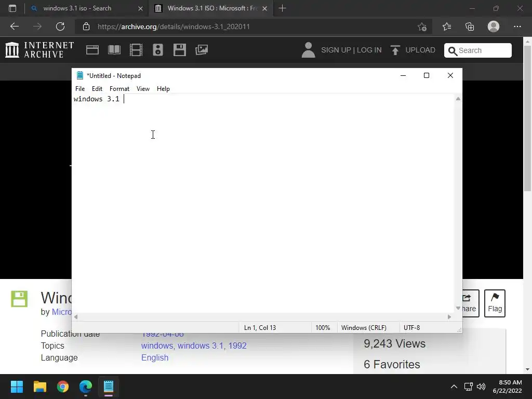The width and height of the screenshot is (532, 399).
Task: Close the Windows 3.1 ISO archive tab
Action: pyautogui.click(x=265, y=8)
